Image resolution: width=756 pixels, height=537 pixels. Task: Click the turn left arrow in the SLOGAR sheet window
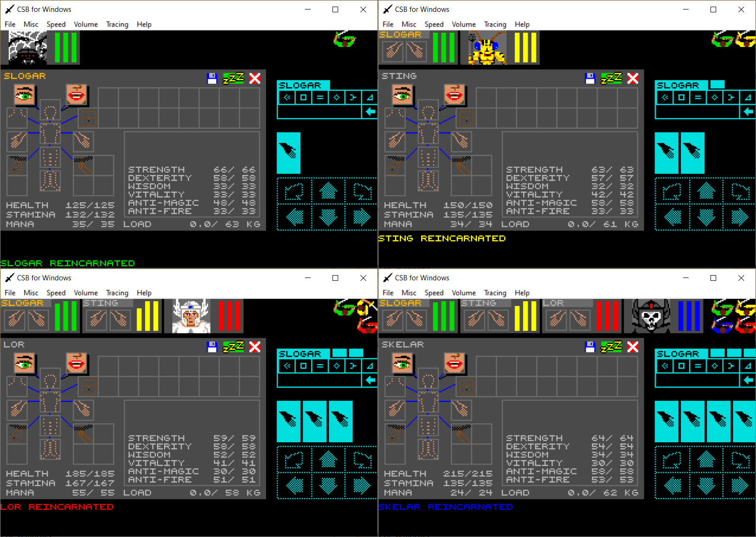[295, 191]
